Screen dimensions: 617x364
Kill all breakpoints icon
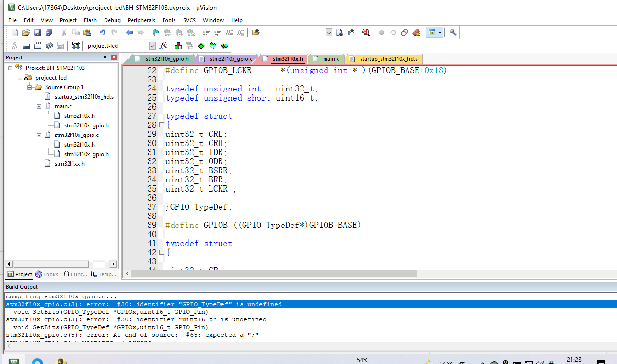[416, 33]
